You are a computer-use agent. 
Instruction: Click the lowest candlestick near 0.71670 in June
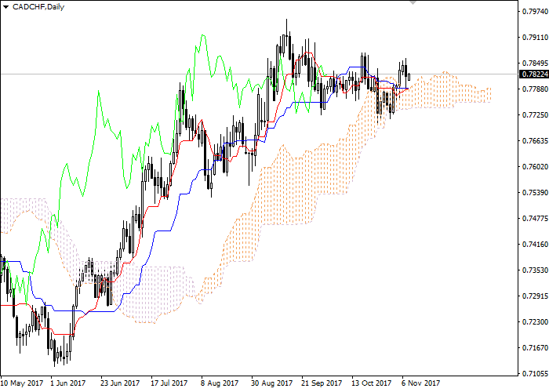click(55, 354)
